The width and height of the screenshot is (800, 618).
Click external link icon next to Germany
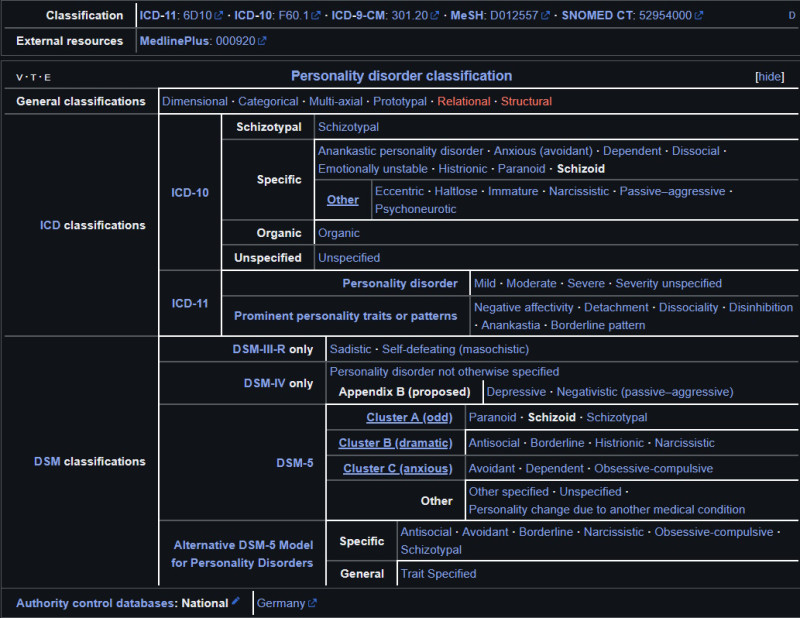(x=312, y=603)
